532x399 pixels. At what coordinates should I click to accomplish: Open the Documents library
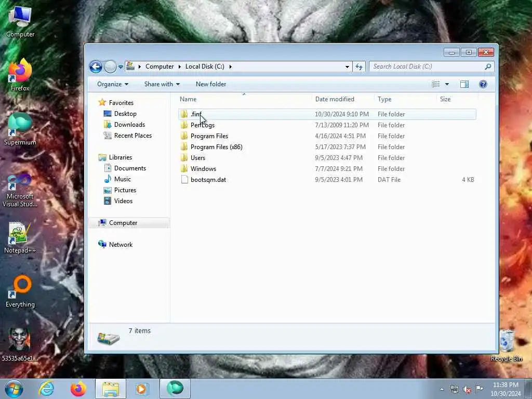click(x=130, y=168)
